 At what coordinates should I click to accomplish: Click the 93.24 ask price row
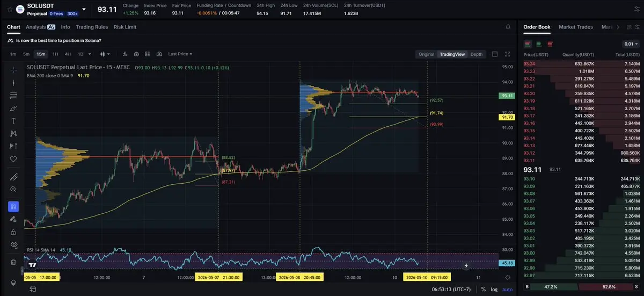[x=582, y=64]
